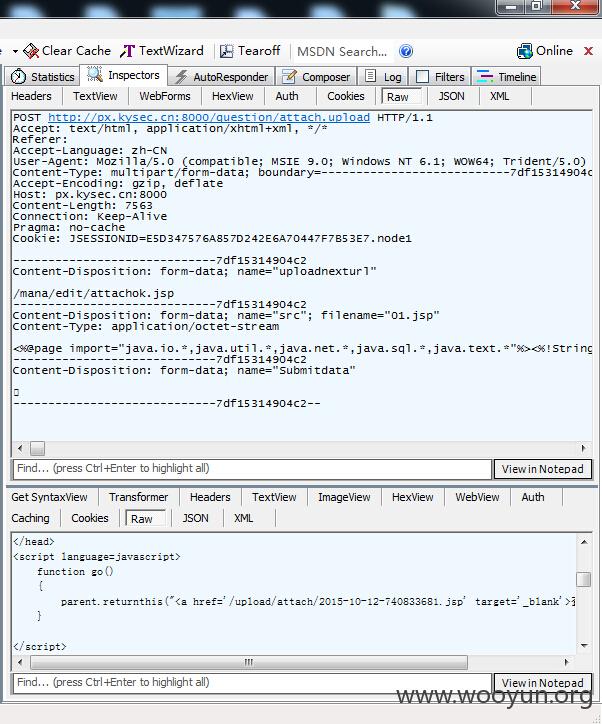Click response vertical scrollbar down arrow
This screenshot has height=724, width=602.
click(x=584, y=646)
